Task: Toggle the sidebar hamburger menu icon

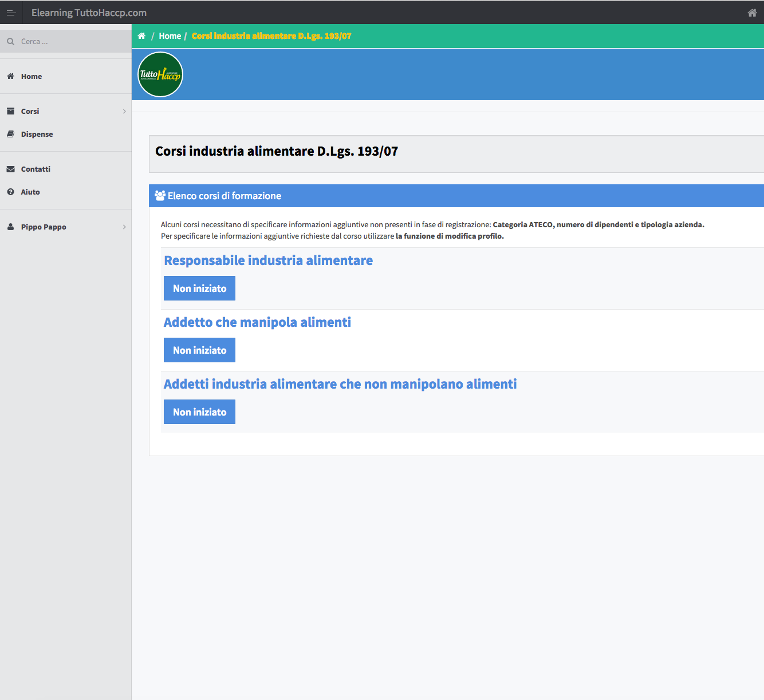Action: tap(11, 13)
